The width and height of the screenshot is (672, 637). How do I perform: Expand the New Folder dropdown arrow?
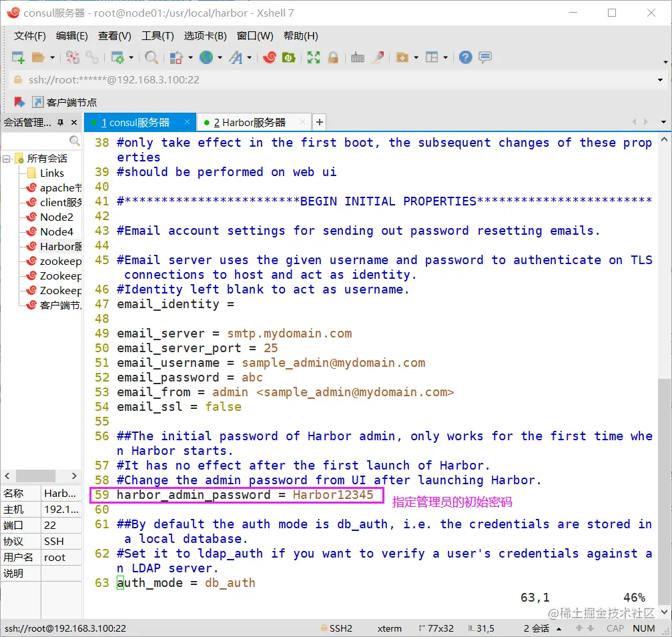(x=416, y=57)
